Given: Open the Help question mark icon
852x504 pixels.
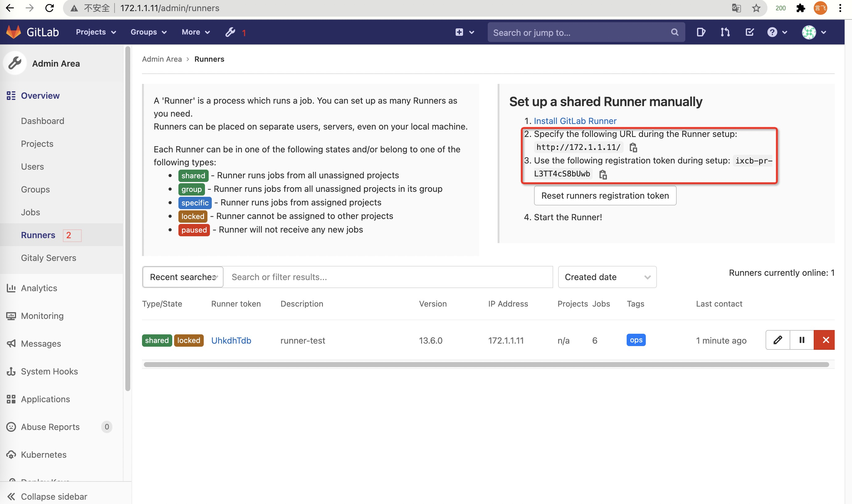Looking at the screenshot, I should pos(772,32).
